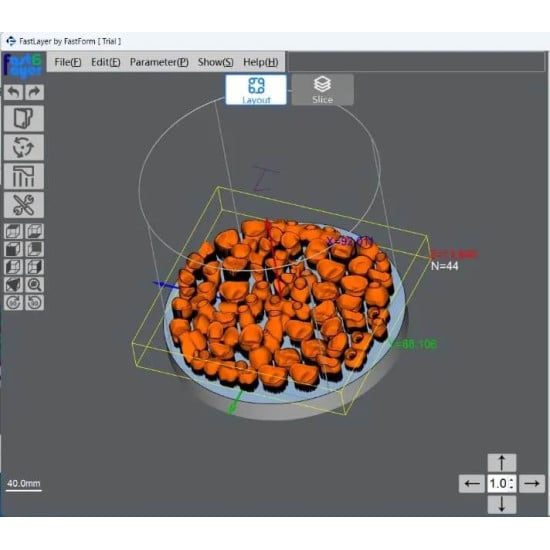This screenshot has width=550, height=550.
Task: Switch to the Slice tab
Action: click(323, 90)
